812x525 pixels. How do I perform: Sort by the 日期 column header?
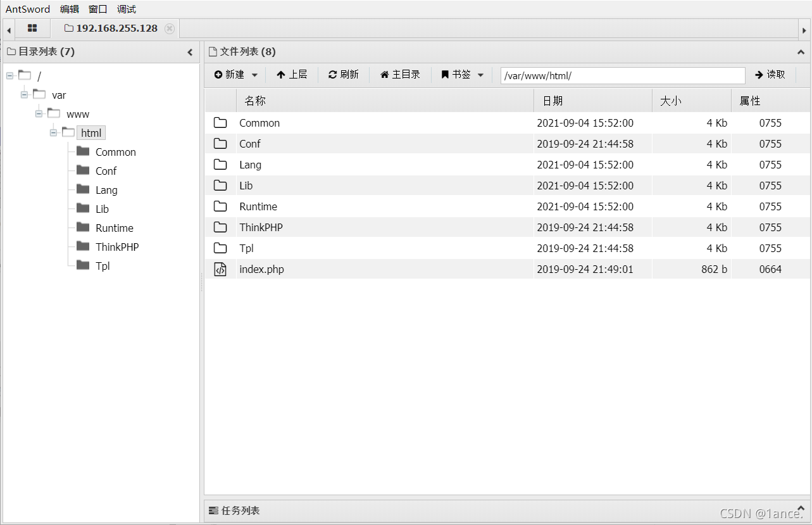coord(593,101)
